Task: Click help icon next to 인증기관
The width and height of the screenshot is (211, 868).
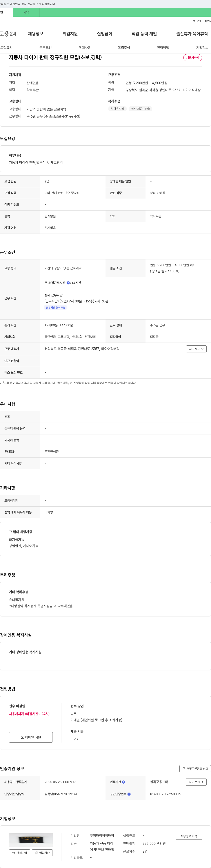Action: [124, 782]
